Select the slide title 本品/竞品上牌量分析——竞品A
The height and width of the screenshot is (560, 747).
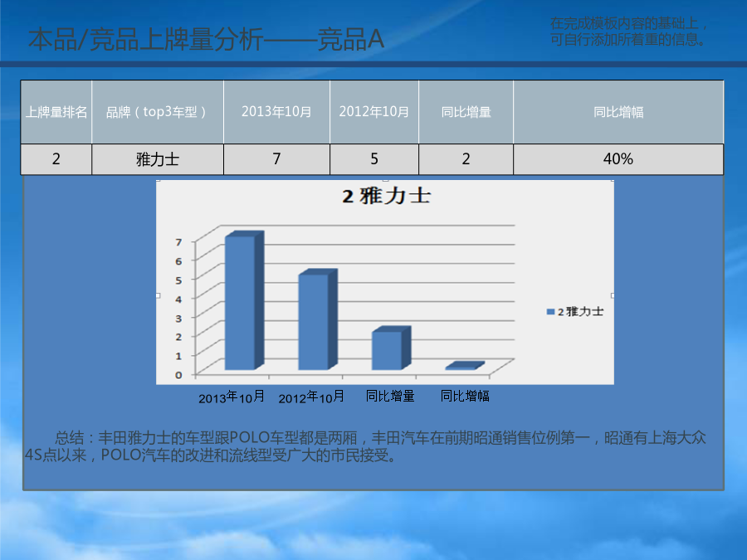click(x=206, y=39)
